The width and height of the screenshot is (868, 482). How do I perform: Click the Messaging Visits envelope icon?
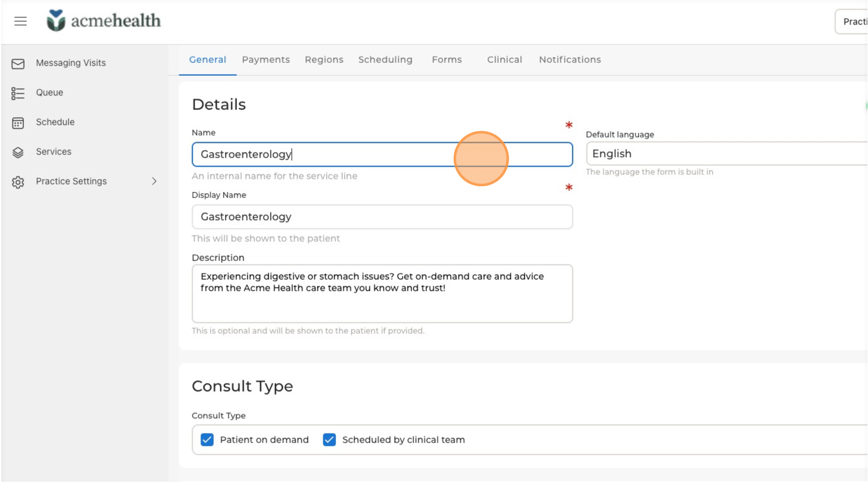click(18, 63)
